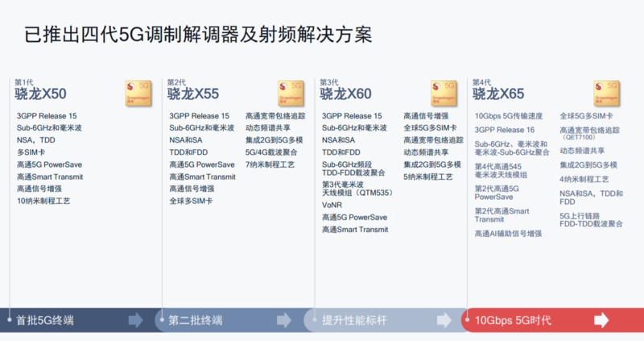Click TDD和FDD in the X60 list
The height and width of the screenshot is (341, 644).
point(341,152)
